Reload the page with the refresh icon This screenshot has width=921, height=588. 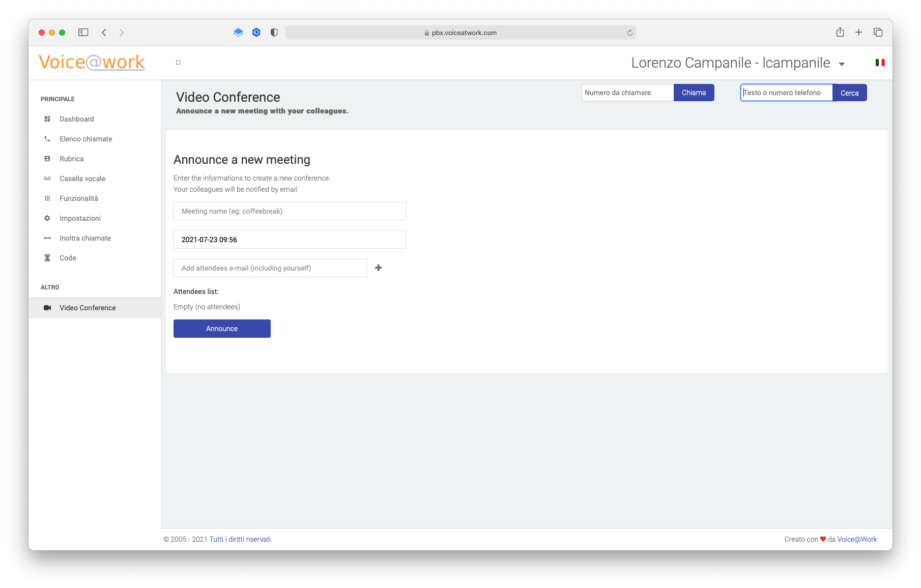click(x=630, y=33)
